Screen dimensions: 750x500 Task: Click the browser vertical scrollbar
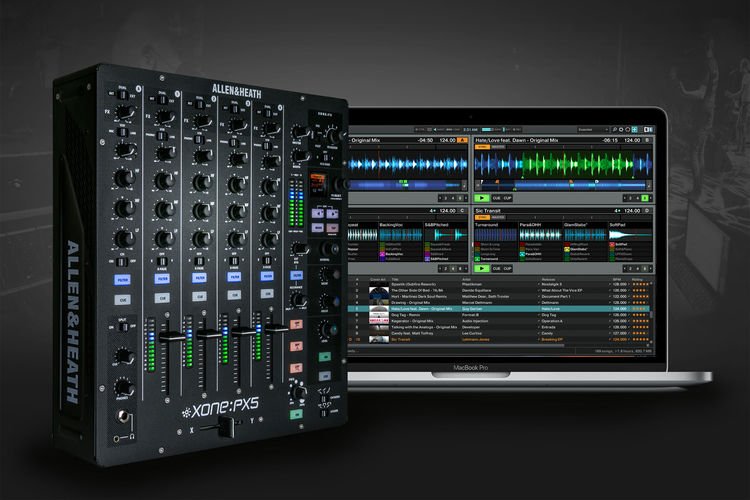(651, 313)
